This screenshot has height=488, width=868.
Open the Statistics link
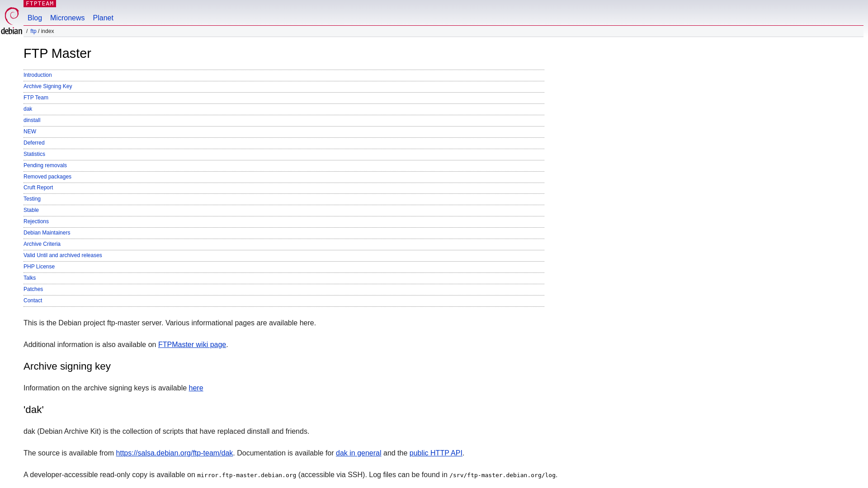[34, 154]
